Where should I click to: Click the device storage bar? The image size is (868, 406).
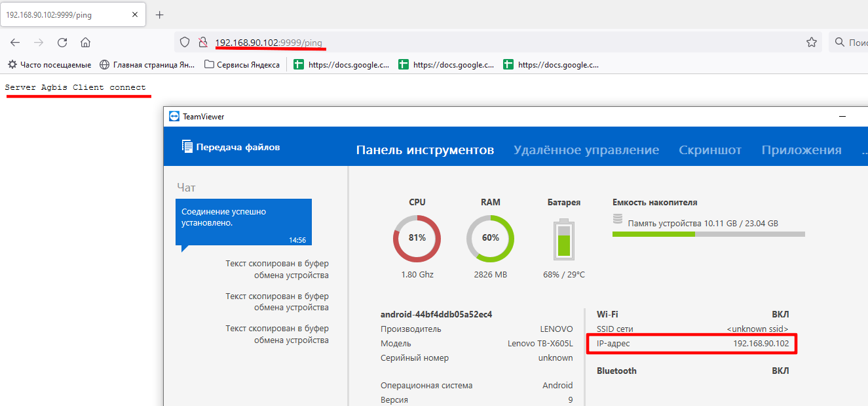point(708,233)
